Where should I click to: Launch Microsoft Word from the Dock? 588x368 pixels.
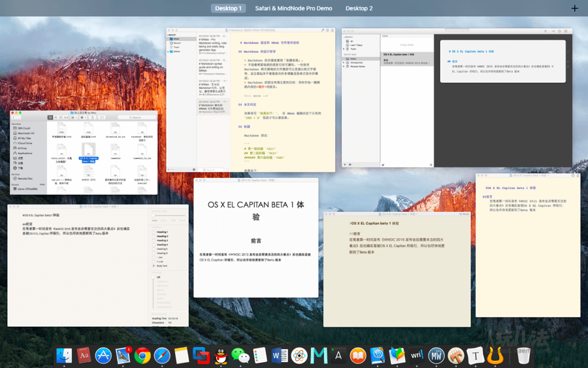coord(280,356)
